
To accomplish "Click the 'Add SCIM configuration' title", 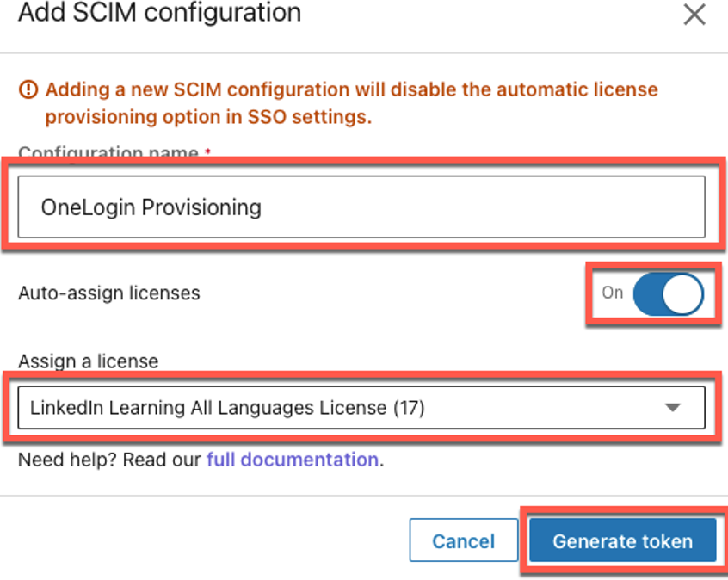I will coord(160,12).
